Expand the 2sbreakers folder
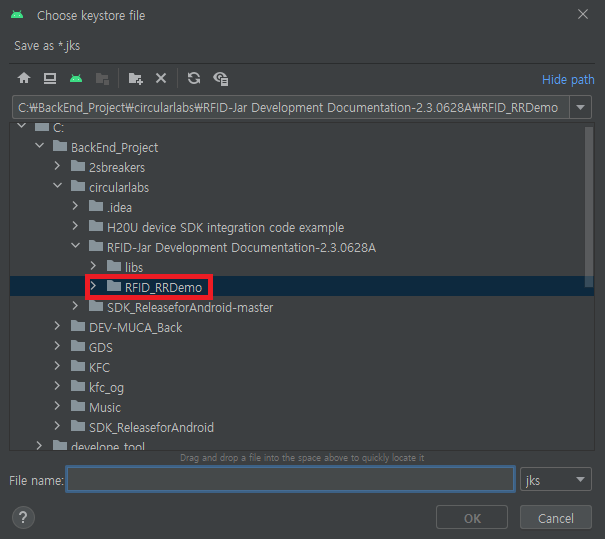This screenshot has height=539, width=605. click(57, 166)
